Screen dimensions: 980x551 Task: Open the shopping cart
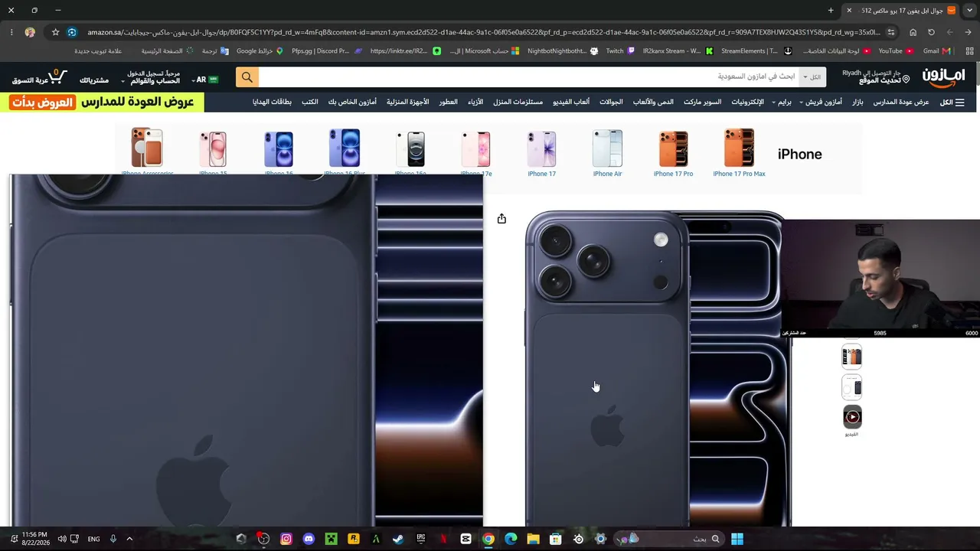(x=40, y=77)
